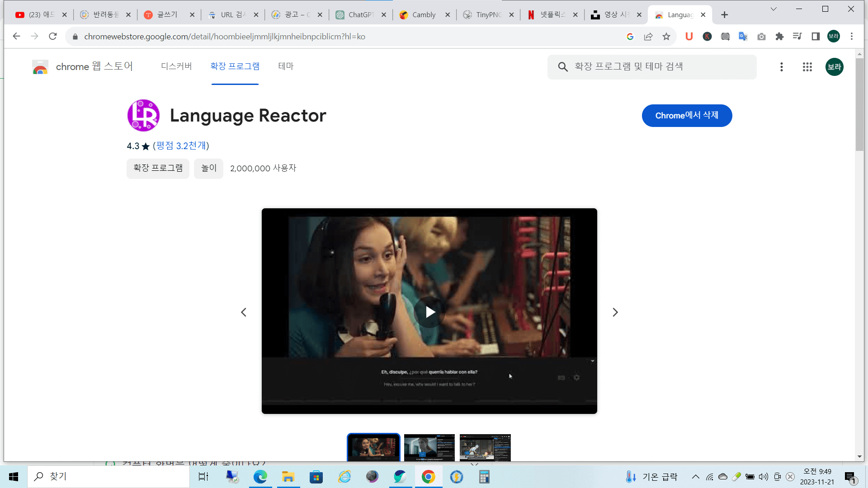This screenshot has height=488, width=868.
Task: Open the red U extension icon
Action: (x=689, y=37)
